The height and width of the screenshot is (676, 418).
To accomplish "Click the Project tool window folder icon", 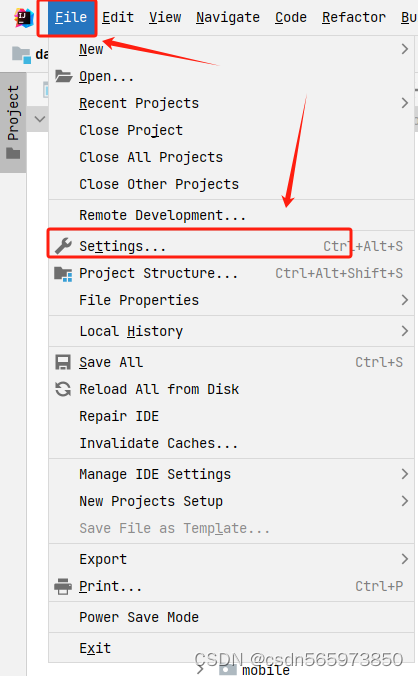I will pos(13,153).
